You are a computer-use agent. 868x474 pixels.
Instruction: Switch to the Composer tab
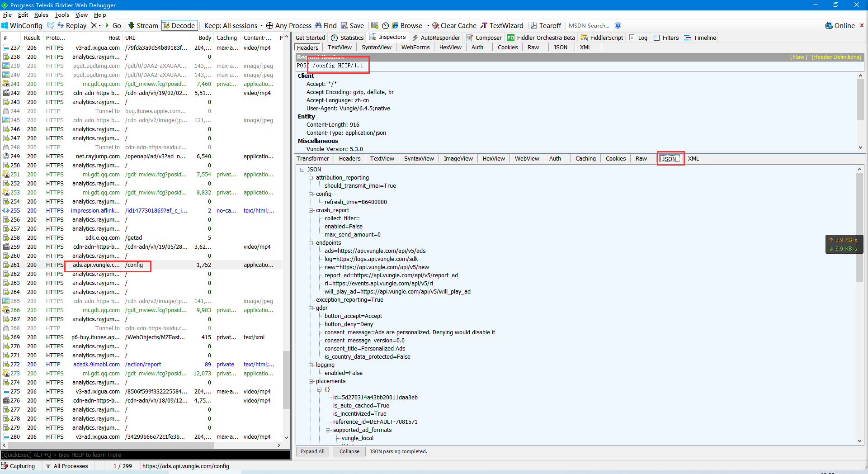pos(484,38)
